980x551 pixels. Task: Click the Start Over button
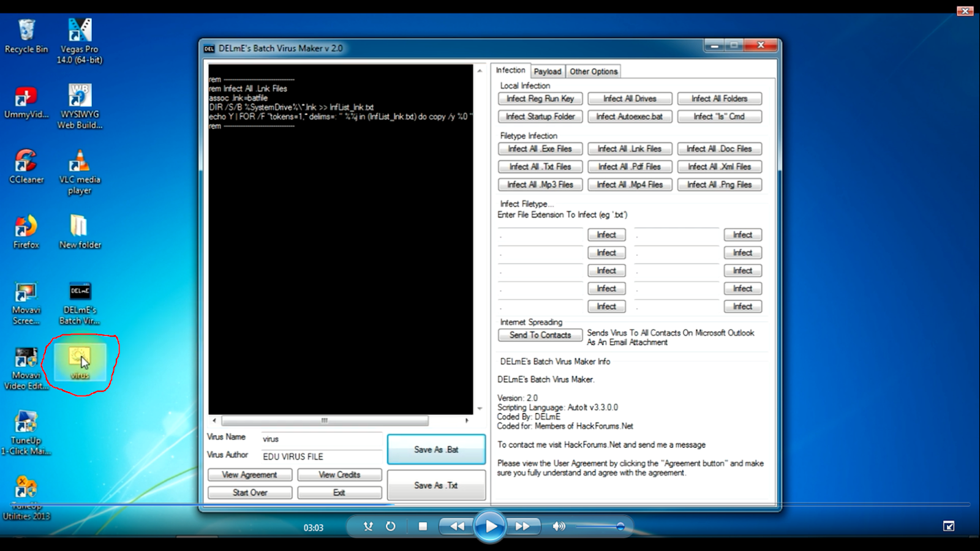click(250, 492)
